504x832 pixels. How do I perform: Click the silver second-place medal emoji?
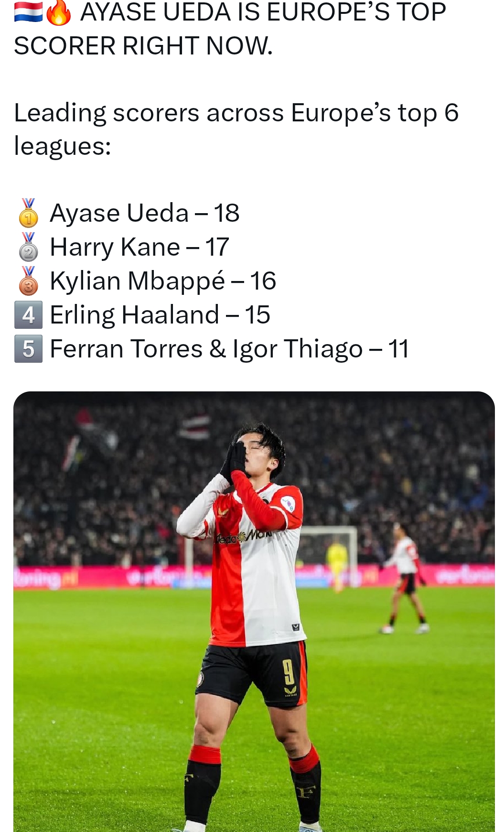[x=28, y=247]
